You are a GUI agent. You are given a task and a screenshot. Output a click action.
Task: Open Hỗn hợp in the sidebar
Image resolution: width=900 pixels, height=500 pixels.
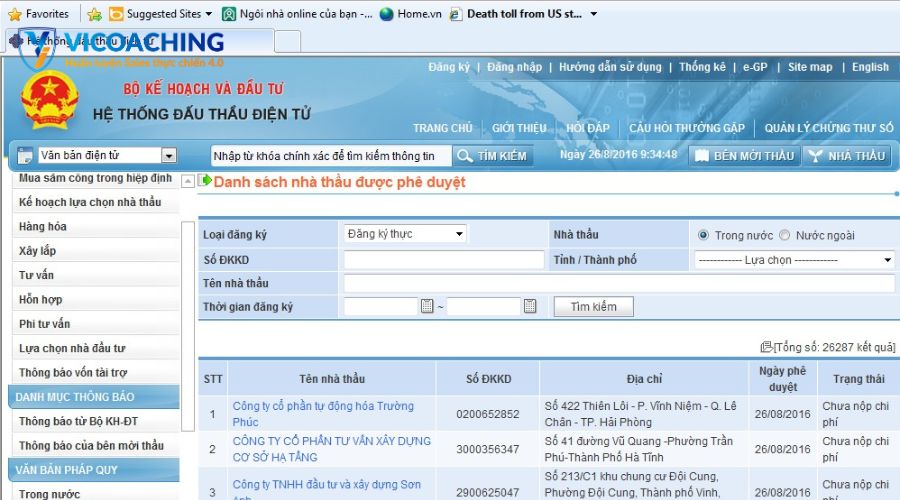(40, 300)
